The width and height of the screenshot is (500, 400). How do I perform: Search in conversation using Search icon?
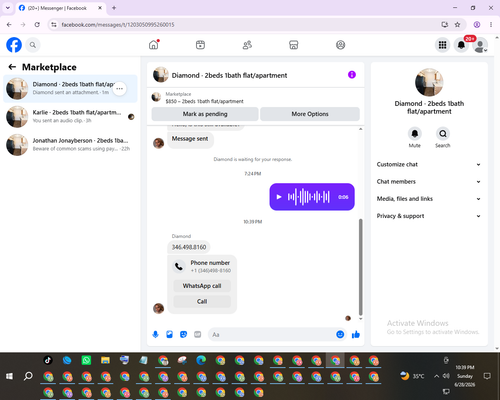tap(443, 134)
